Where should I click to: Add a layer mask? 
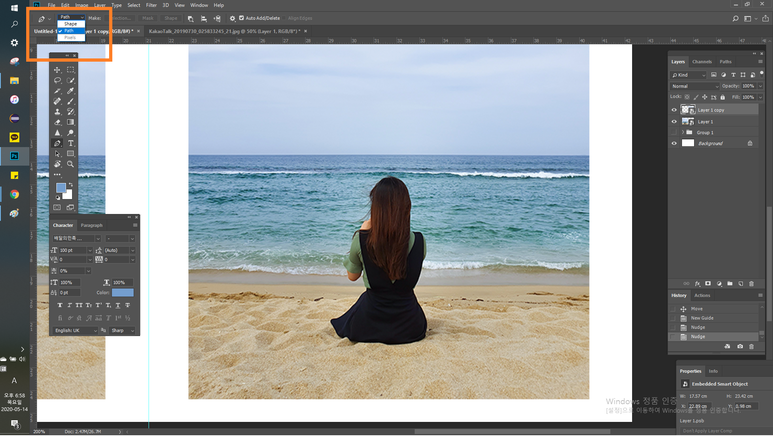click(x=708, y=284)
